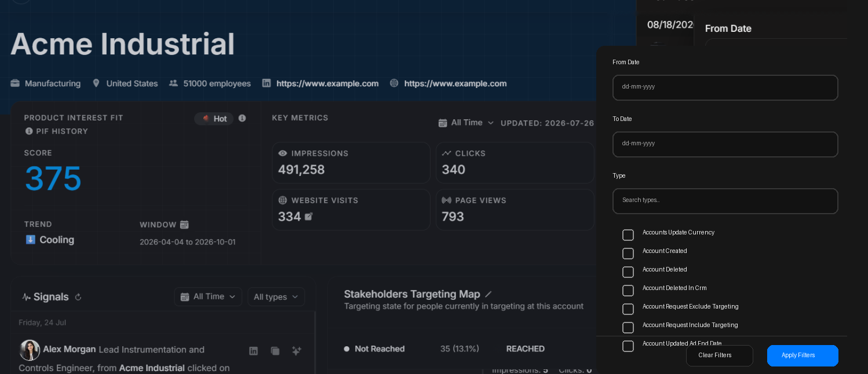Image resolution: width=868 pixels, height=374 pixels.
Task: Open the All types filter dropdown
Action: tap(276, 296)
